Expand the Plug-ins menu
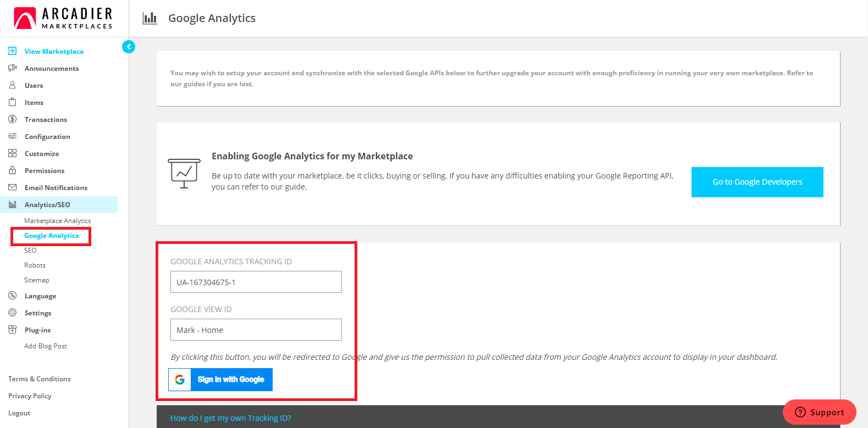Viewport: 868px width, 428px height. coord(37,330)
